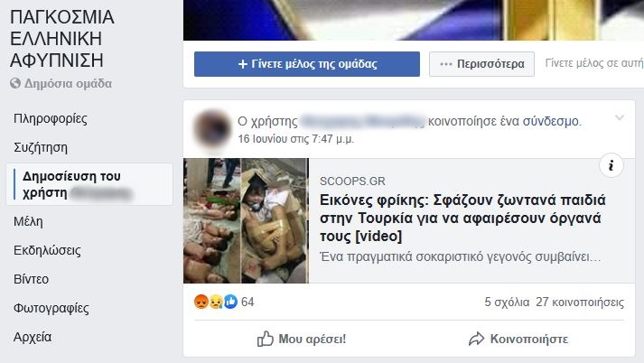Image resolution: width=644 pixels, height=363 pixels.
Task: Join group with Γίνετε μέλος της ομάδας
Action: pos(307,64)
